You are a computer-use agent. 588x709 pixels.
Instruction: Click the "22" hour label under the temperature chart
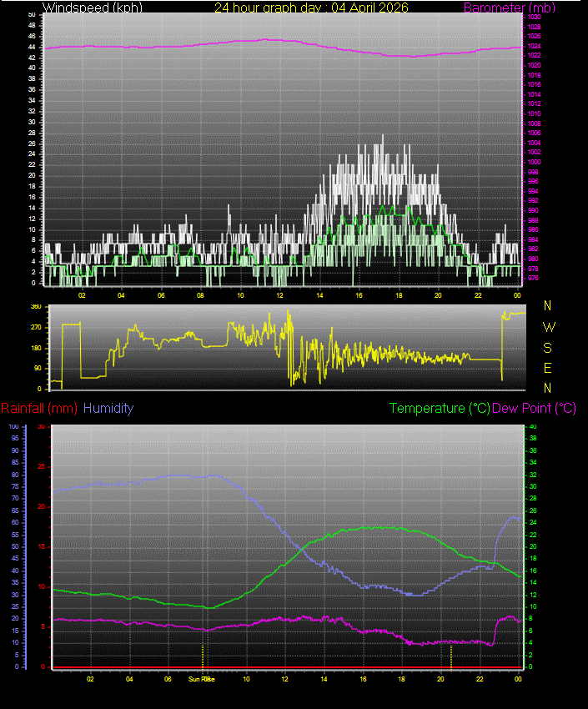(480, 679)
